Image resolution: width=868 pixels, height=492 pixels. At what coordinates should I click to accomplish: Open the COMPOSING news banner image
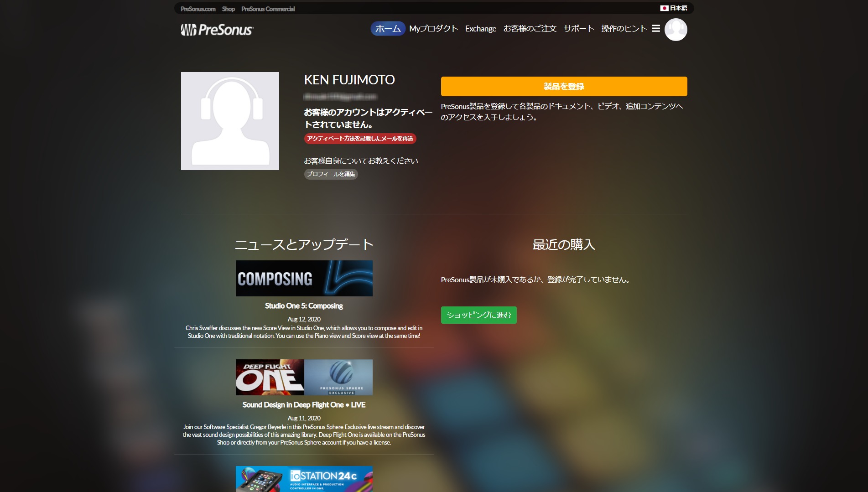pyautogui.click(x=304, y=278)
